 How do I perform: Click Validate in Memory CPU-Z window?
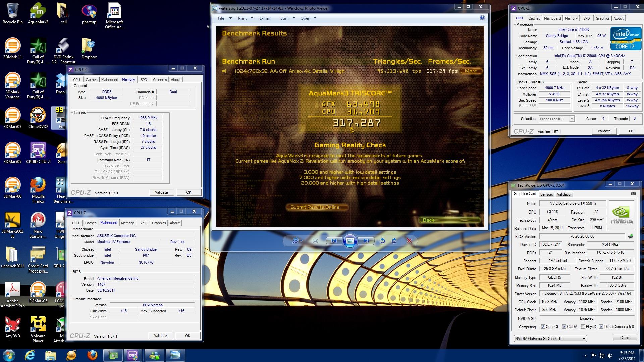[x=161, y=192]
